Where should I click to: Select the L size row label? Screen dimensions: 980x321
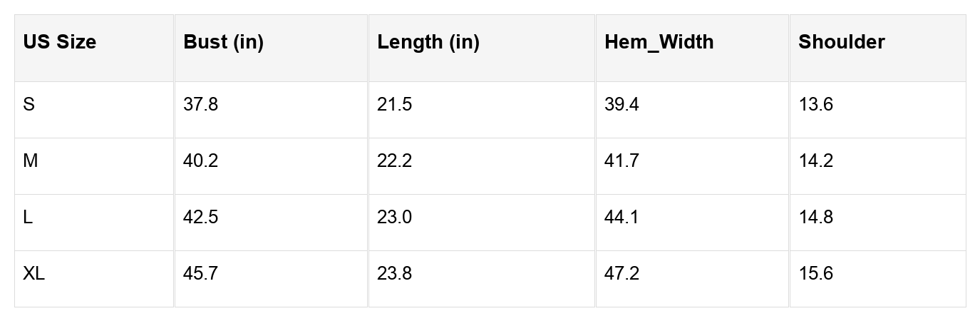tap(28, 218)
